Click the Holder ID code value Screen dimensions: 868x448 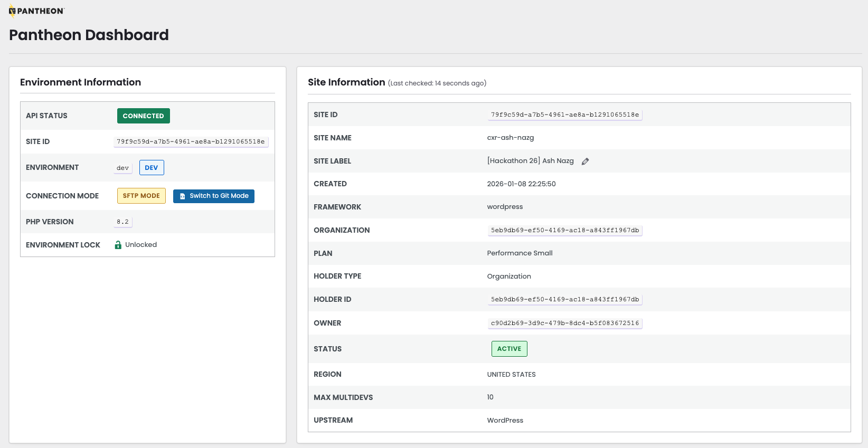[565, 299]
